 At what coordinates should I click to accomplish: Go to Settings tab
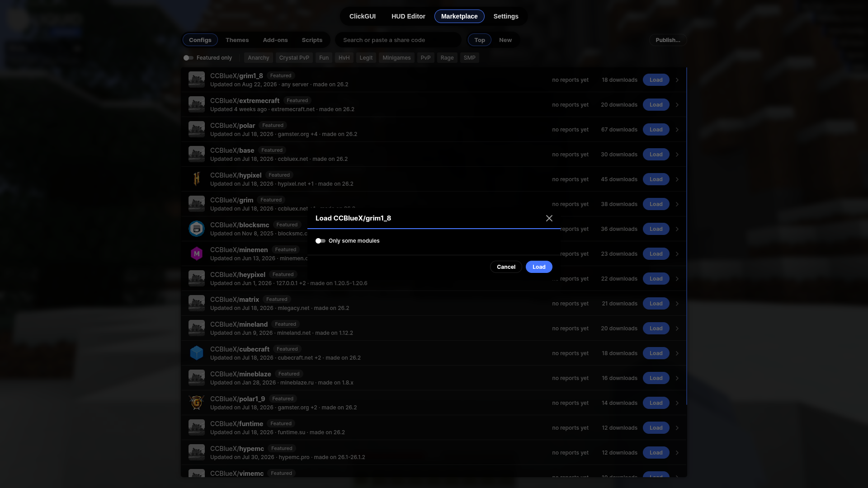506,16
